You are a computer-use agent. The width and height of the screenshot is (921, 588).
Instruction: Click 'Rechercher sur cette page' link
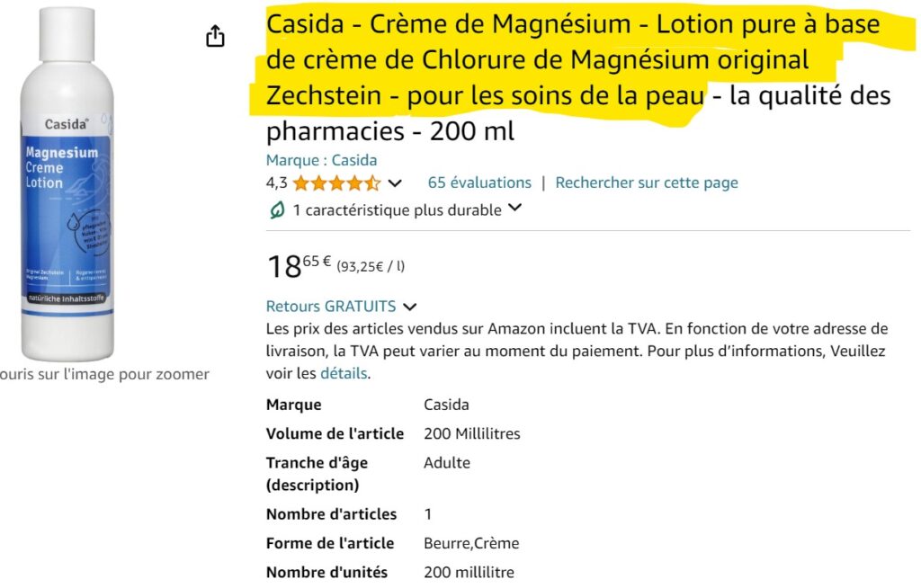click(647, 183)
